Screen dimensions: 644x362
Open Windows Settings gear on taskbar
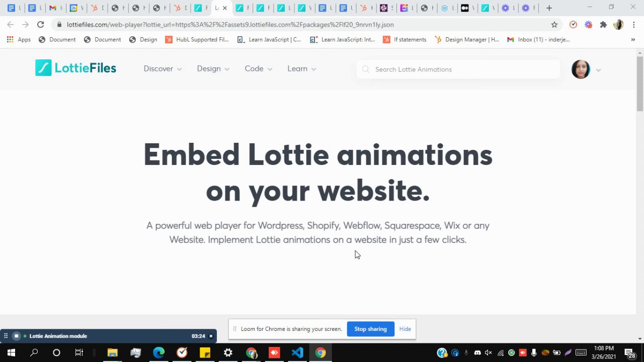point(228,352)
